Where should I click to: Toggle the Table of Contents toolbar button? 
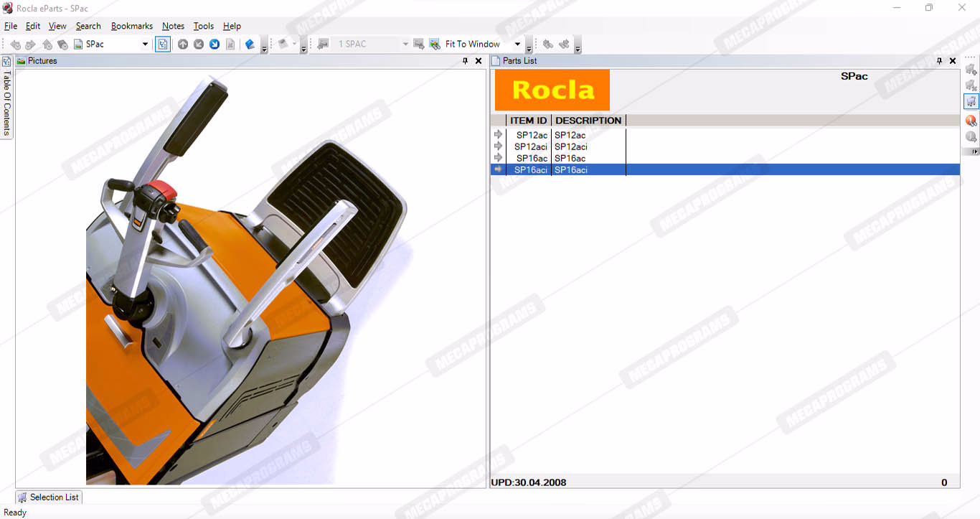[163, 45]
